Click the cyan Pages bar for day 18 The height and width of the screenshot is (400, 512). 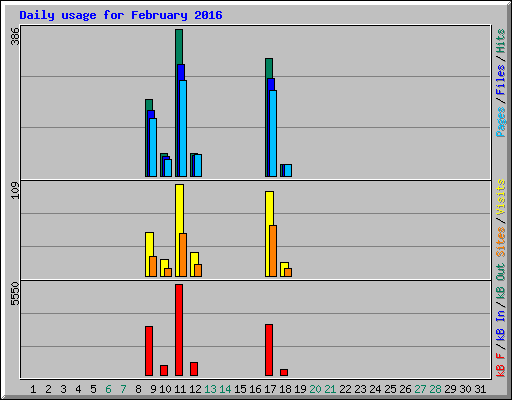pyautogui.click(x=288, y=170)
